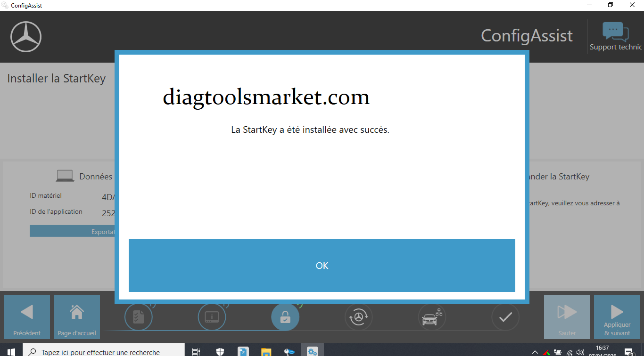Click the laptop icon beside Données
The width and height of the screenshot is (644, 356).
tap(65, 177)
